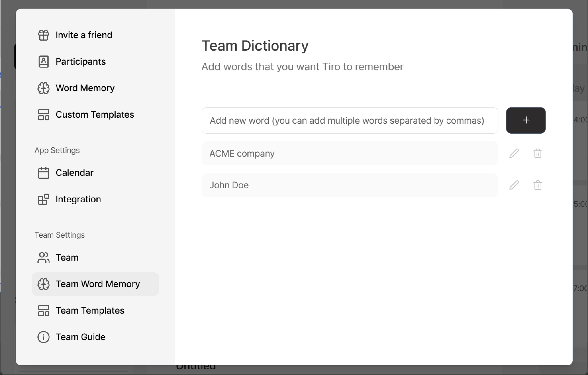The width and height of the screenshot is (588, 375).
Task: Click the Team Guide info icon
Action: coord(43,337)
